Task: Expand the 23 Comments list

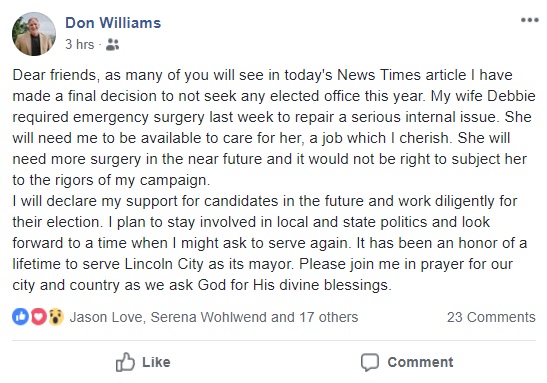Action: pos(491,317)
